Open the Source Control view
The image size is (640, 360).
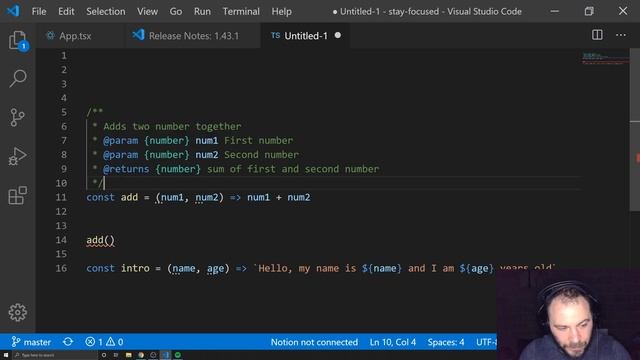click(18, 118)
